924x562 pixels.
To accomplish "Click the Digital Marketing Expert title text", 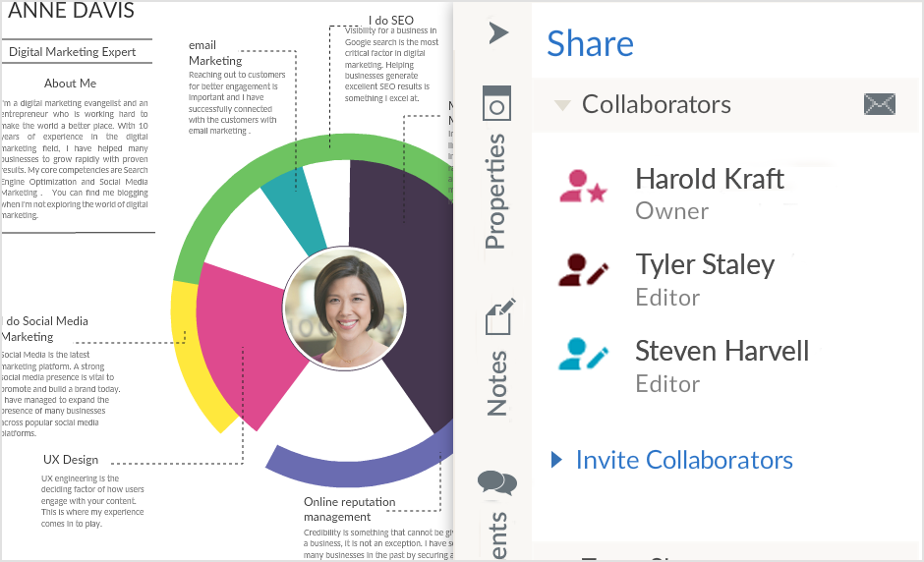I will (x=72, y=52).
